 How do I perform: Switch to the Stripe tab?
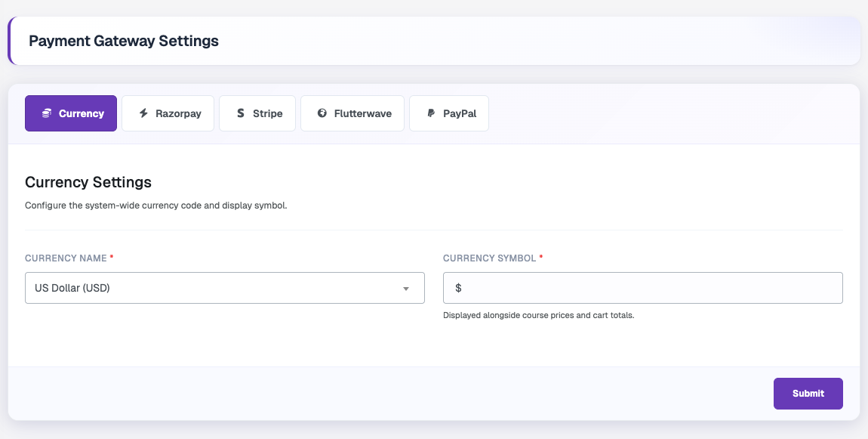pos(257,113)
